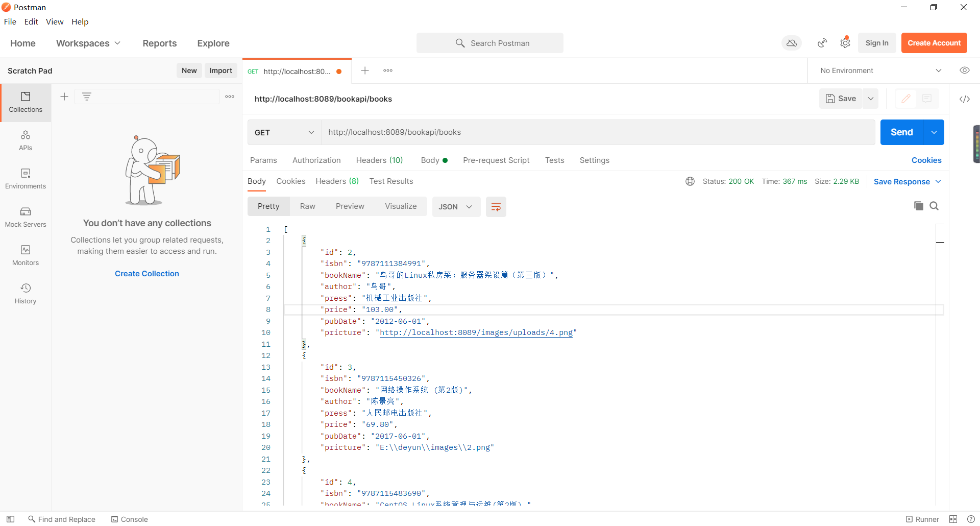Image resolution: width=980 pixels, height=526 pixels.
Task: Show the request History panel
Action: 26,292
